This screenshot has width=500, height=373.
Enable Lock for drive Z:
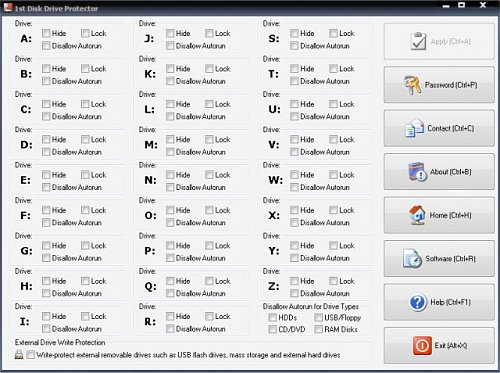click(333, 281)
